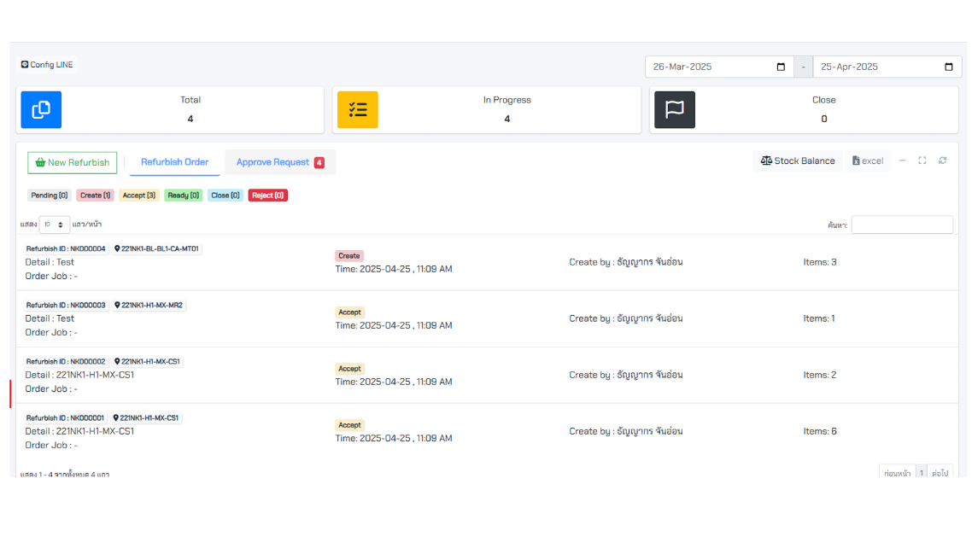Refresh the refurbish order list
This screenshot has height=560, width=972.
(x=943, y=160)
